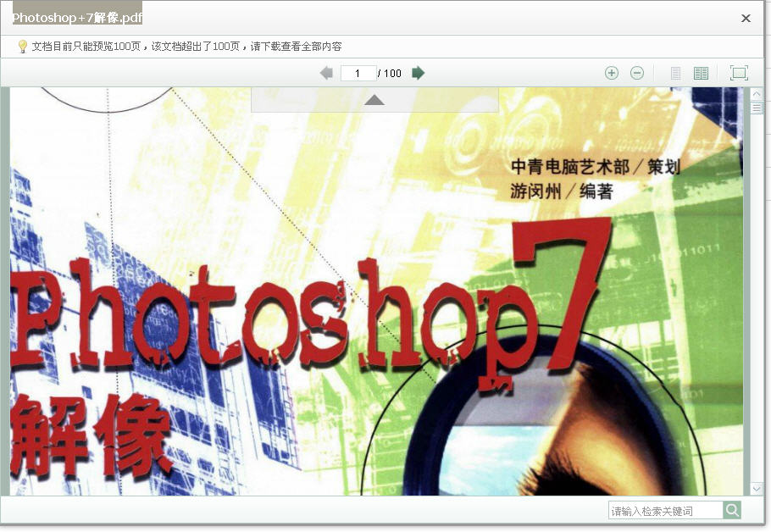Image resolution: width=771 pixels, height=532 pixels.
Task: Click the scrollbar up arrow
Action: [x=757, y=94]
